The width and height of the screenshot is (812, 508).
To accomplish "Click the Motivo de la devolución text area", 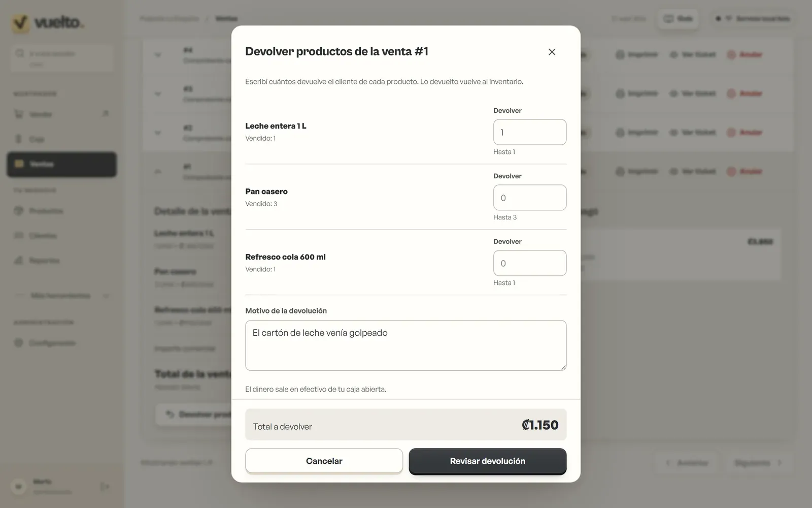I will pos(406,345).
